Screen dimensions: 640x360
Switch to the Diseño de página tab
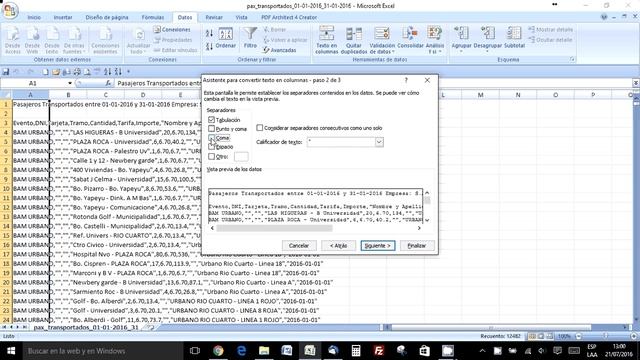pyautogui.click(x=107, y=18)
